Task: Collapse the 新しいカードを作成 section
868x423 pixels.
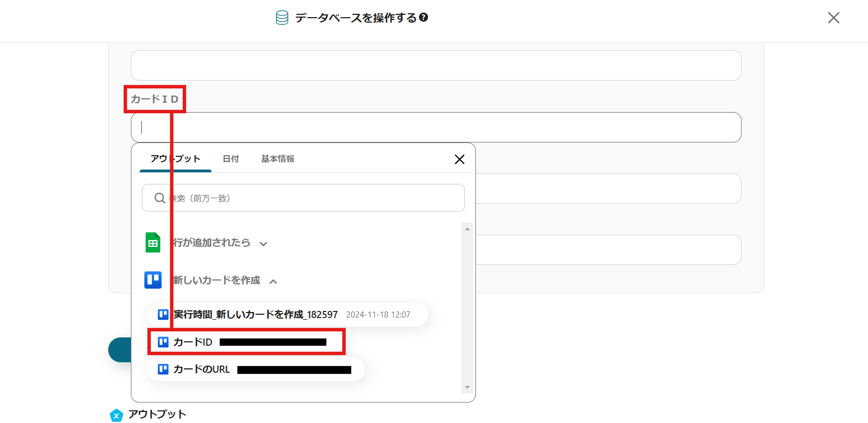Action: pyautogui.click(x=273, y=281)
